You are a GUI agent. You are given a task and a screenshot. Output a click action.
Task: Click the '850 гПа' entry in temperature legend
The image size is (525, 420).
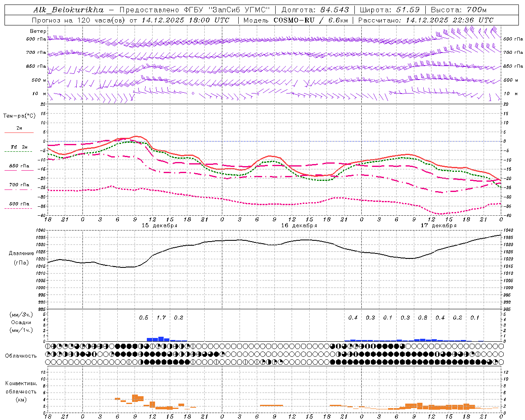point(19,166)
